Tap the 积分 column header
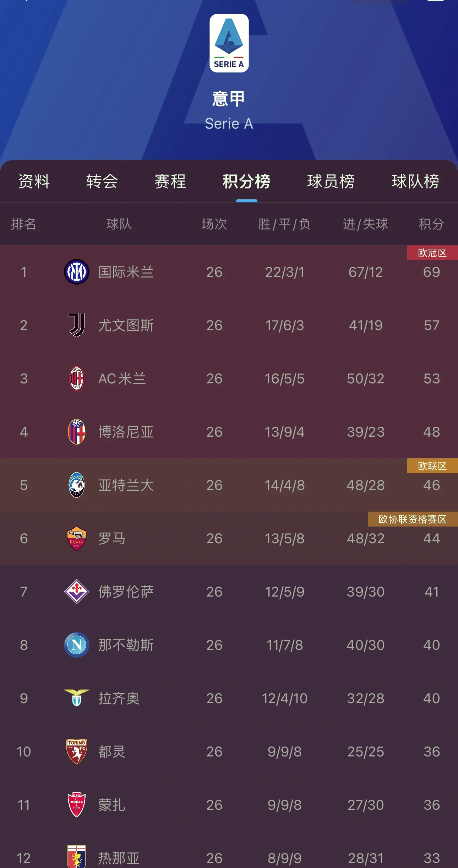Screen dimensions: 458x868 (x=431, y=224)
